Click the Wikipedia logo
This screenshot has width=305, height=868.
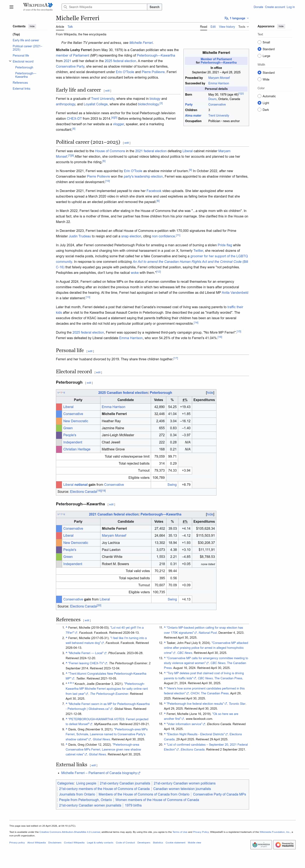click(38, 7)
